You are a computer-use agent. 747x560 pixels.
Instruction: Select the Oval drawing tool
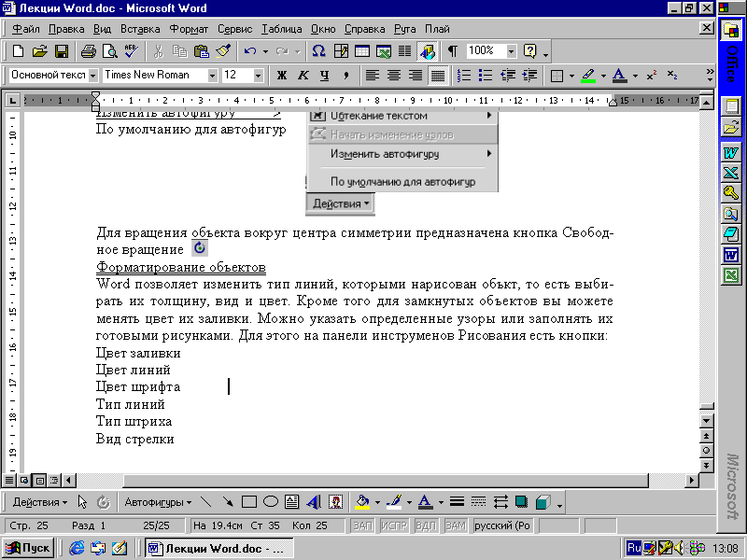point(271,502)
